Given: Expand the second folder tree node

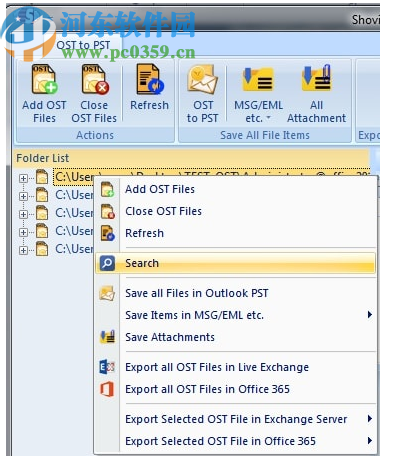Looking at the screenshot, I should [x=23, y=196].
